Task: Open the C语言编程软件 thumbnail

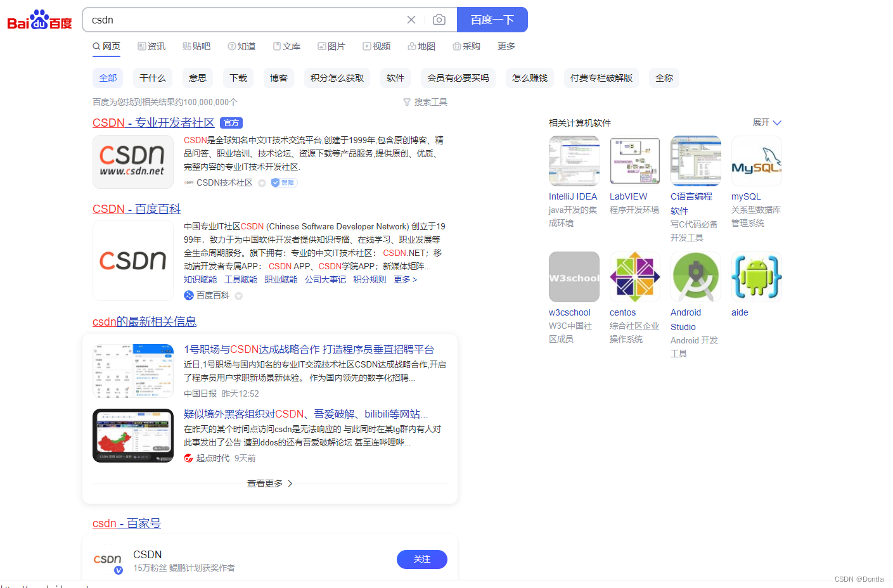Action: (x=696, y=161)
